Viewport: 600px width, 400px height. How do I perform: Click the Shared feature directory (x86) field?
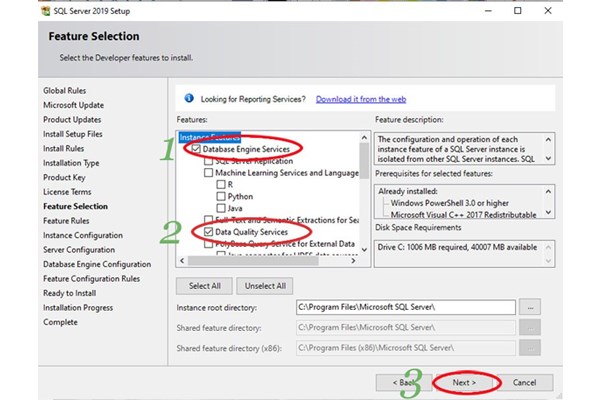pyautogui.click(x=406, y=348)
